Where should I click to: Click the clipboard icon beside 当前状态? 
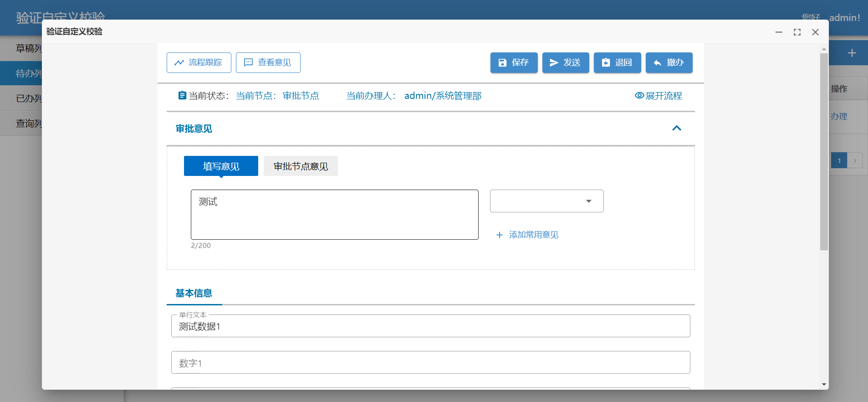point(182,95)
